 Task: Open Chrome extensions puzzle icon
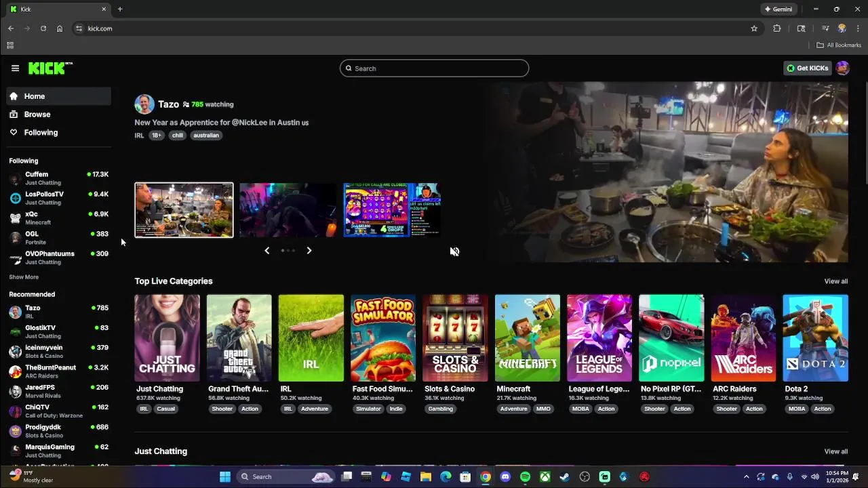pyautogui.click(x=777, y=28)
